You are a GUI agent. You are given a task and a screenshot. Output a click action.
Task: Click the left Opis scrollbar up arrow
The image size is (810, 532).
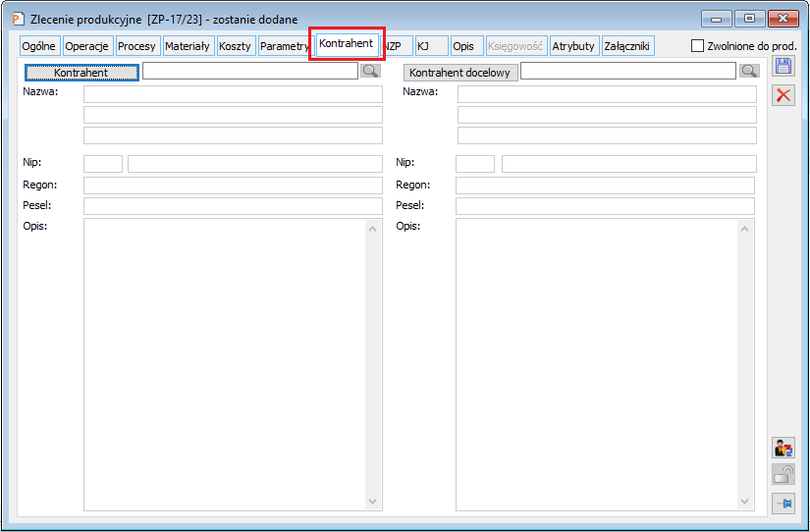372,229
